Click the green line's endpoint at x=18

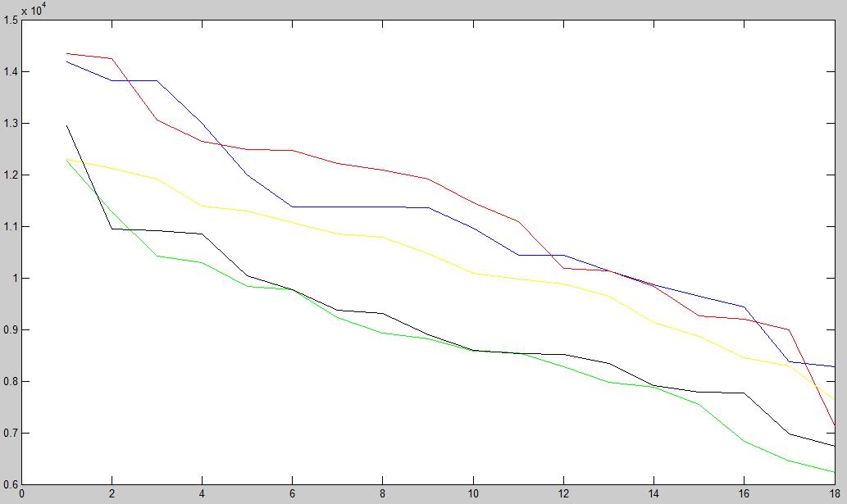834,472
